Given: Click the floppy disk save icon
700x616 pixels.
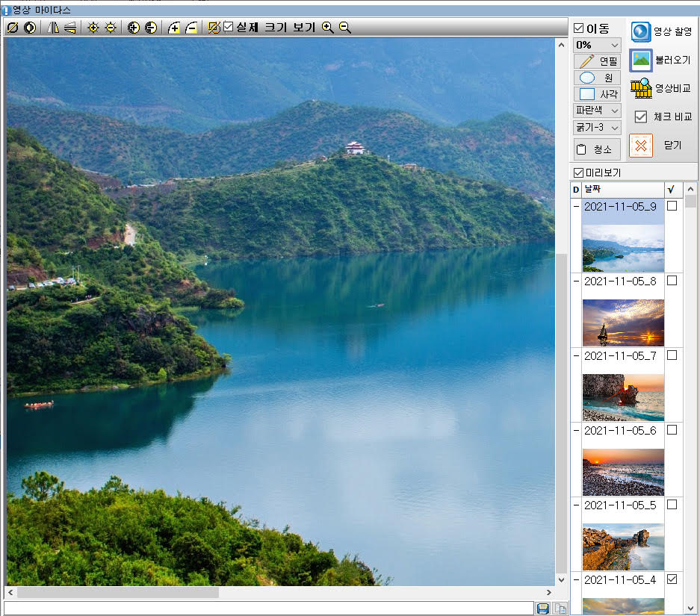Looking at the screenshot, I should tap(543, 609).
